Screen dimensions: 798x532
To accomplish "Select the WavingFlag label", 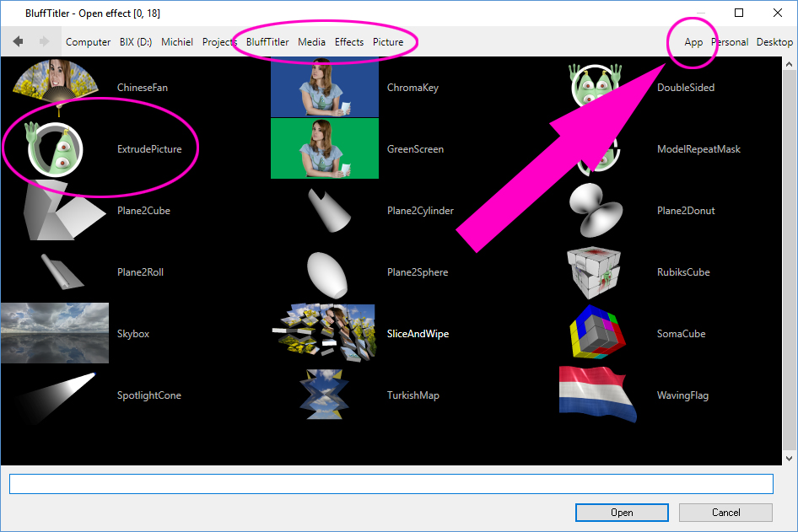I will point(683,395).
